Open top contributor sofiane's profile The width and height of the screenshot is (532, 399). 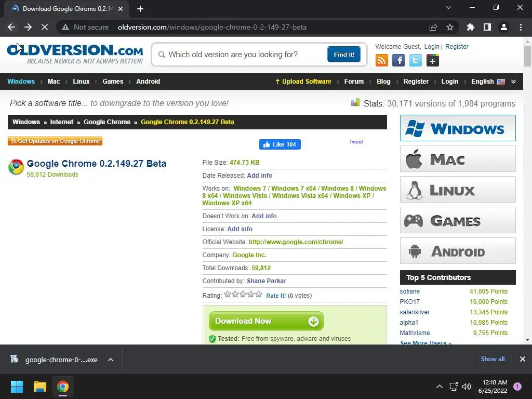(409, 291)
